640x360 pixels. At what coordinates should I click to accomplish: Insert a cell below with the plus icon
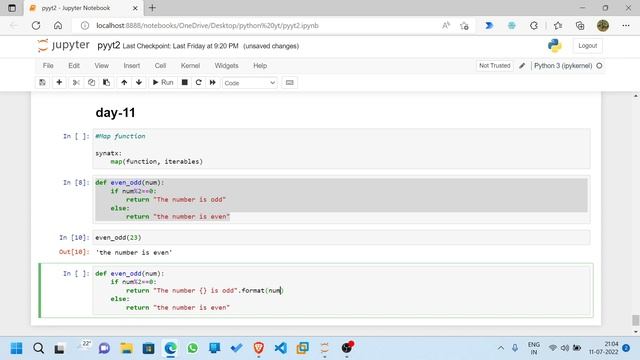[59, 82]
